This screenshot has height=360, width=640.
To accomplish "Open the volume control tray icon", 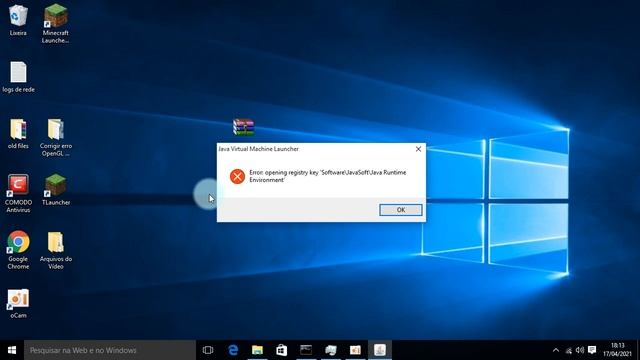I will [580, 350].
